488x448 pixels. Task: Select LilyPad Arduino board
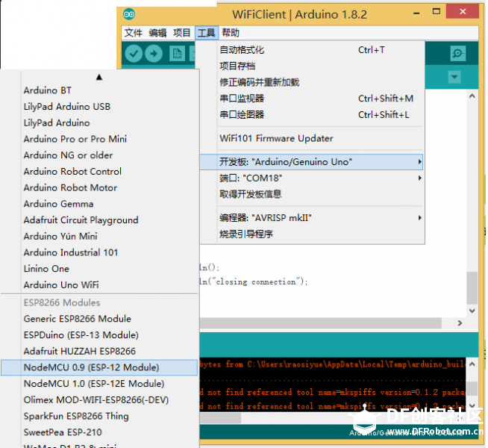99,122
